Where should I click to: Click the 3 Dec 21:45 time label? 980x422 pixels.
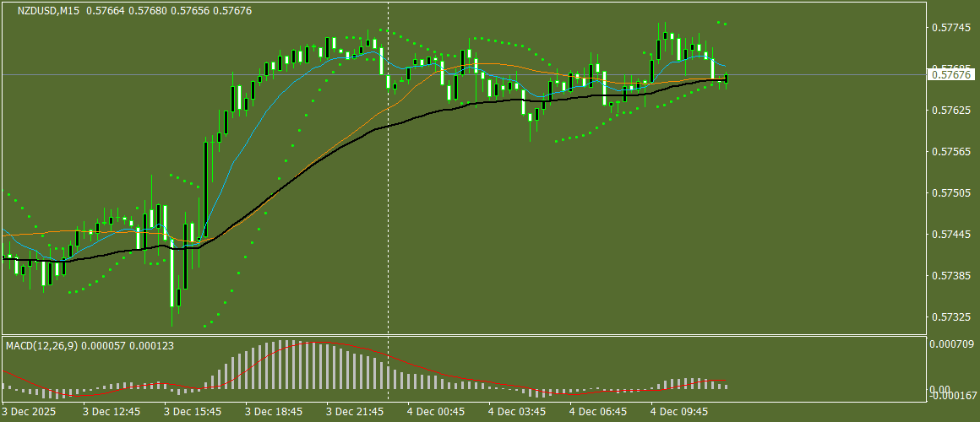[355, 412]
